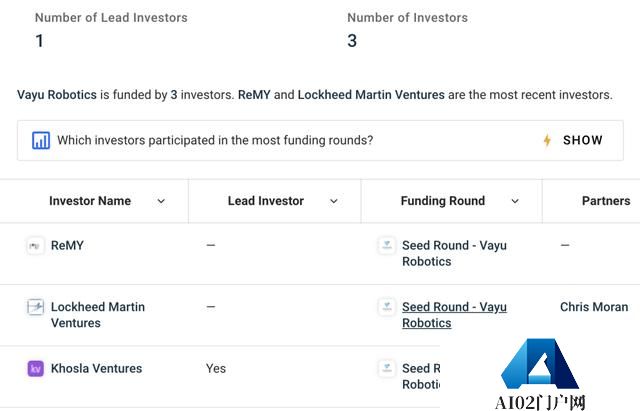The image size is (640, 411).
Task: Open the Funding Round column dropdown arrow
Action: (x=515, y=201)
